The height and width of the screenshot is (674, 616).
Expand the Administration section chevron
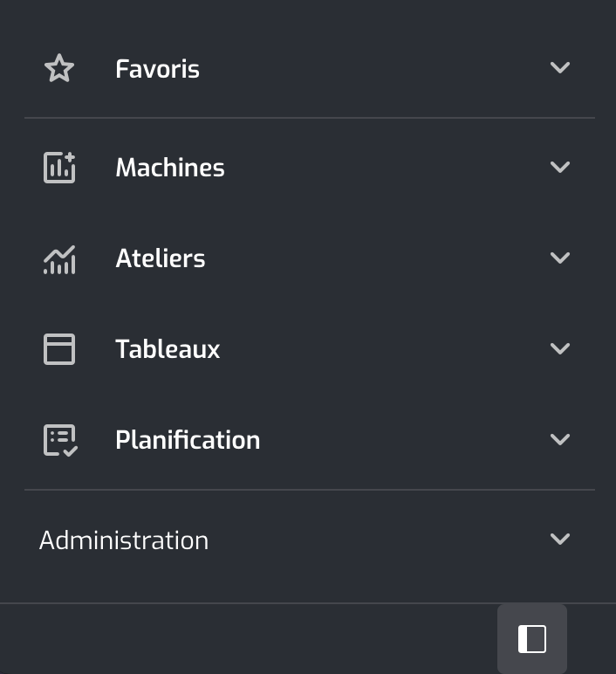point(560,539)
